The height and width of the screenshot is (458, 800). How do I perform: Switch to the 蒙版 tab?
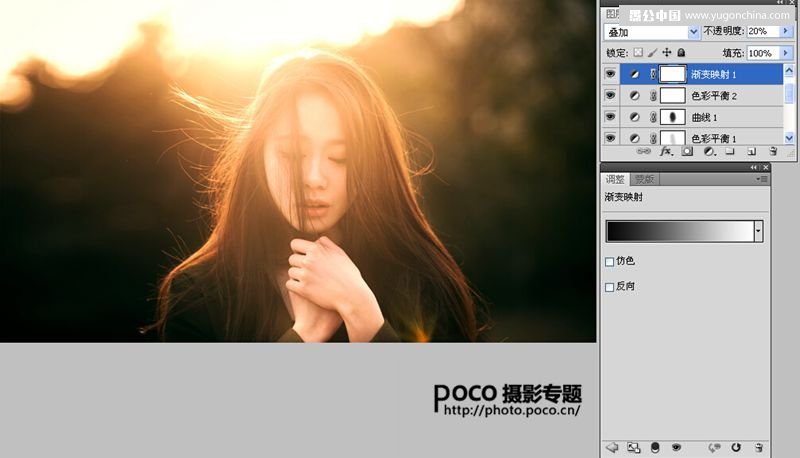(x=644, y=179)
